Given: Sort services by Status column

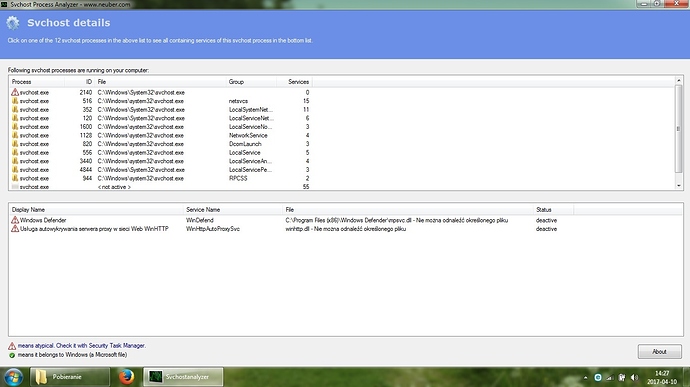Looking at the screenshot, I should 553,210.
